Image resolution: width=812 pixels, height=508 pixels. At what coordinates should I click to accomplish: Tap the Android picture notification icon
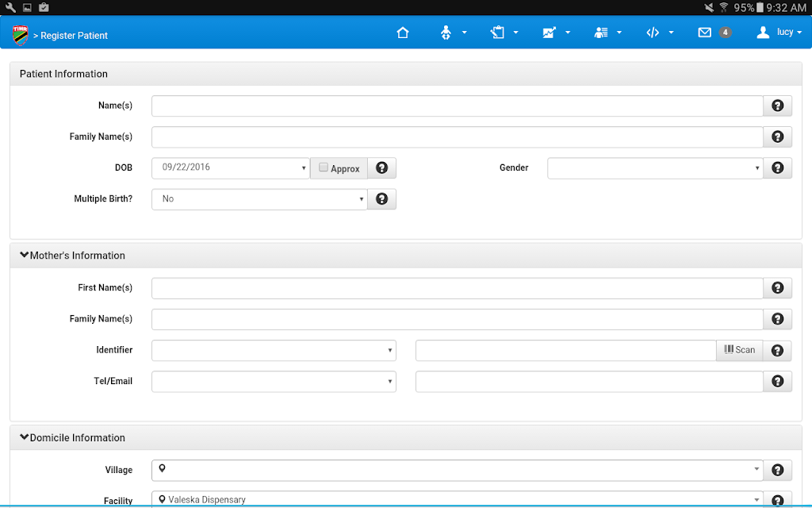tap(27, 7)
